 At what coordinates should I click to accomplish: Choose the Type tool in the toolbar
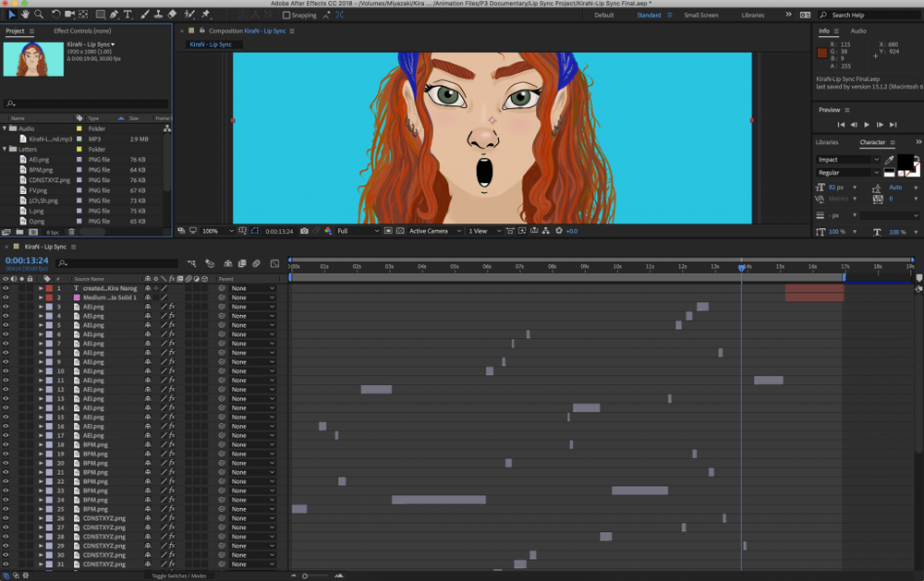point(128,14)
